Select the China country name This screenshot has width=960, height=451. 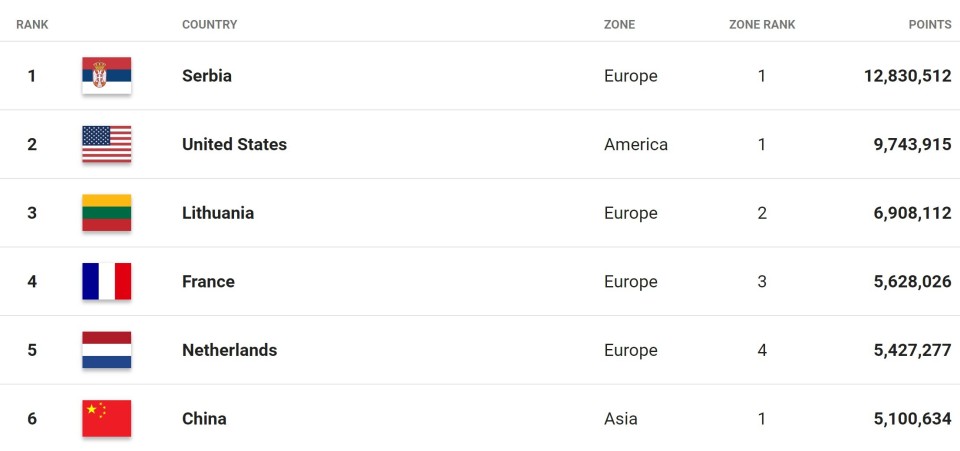(204, 419)
